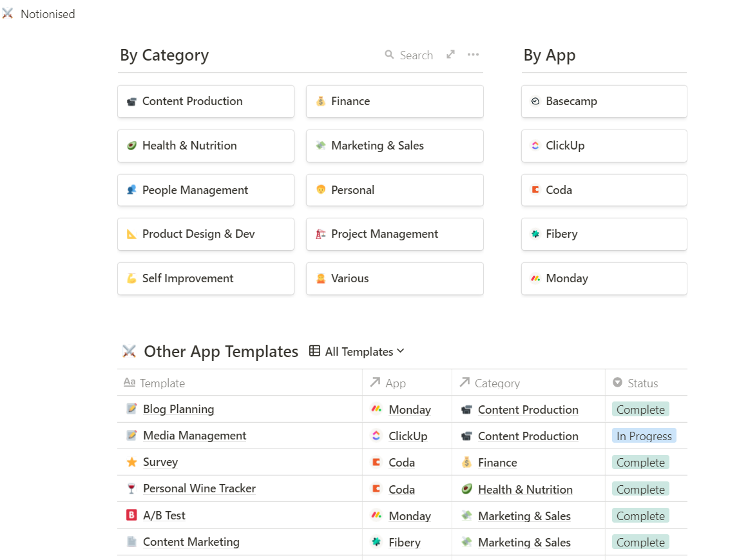The height and width of the screenshot is (560, 748).
Task: Click the search magnifier icon in By Category
Action: pos(389,55)
